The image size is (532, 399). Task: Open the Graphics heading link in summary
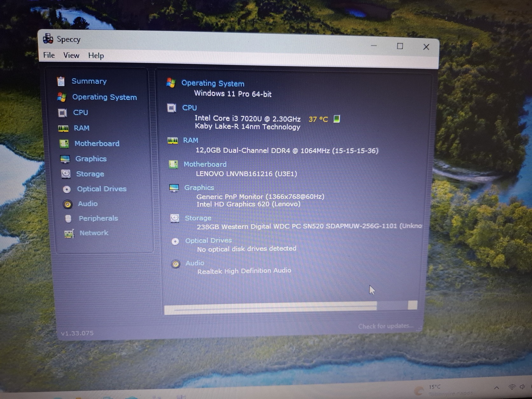[199, 188]
